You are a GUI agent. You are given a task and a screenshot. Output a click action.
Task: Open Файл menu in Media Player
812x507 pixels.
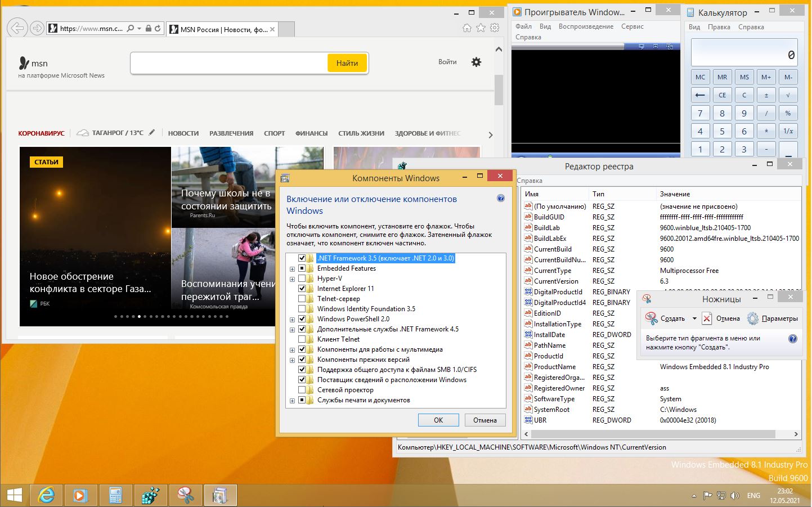point(523,26)
